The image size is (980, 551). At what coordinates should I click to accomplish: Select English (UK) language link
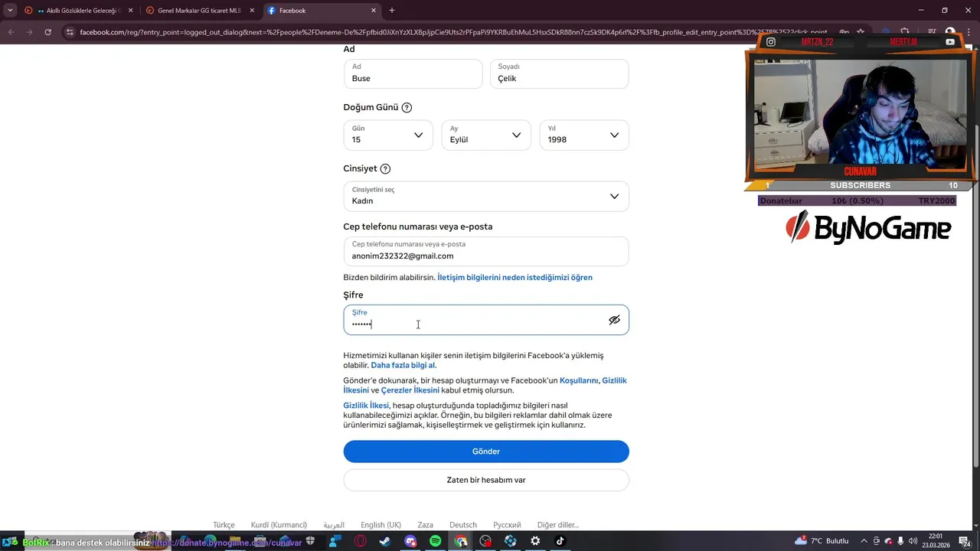pos(381,525)
